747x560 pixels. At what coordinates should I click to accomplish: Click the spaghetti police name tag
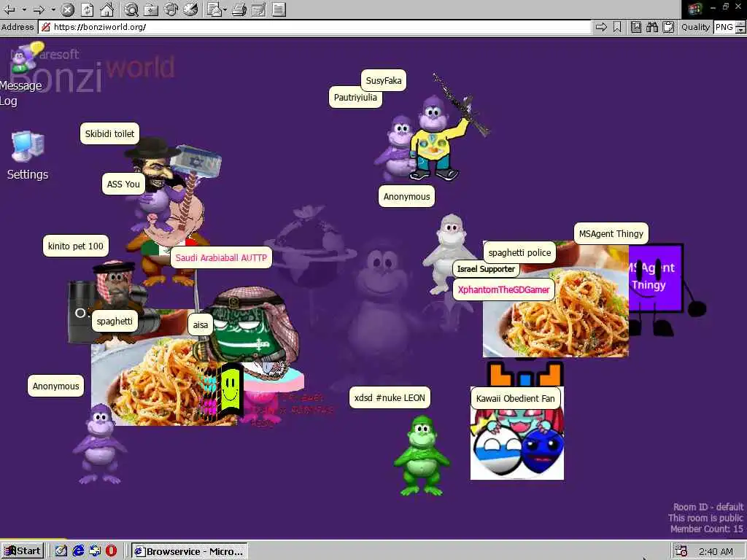(519, 253)
